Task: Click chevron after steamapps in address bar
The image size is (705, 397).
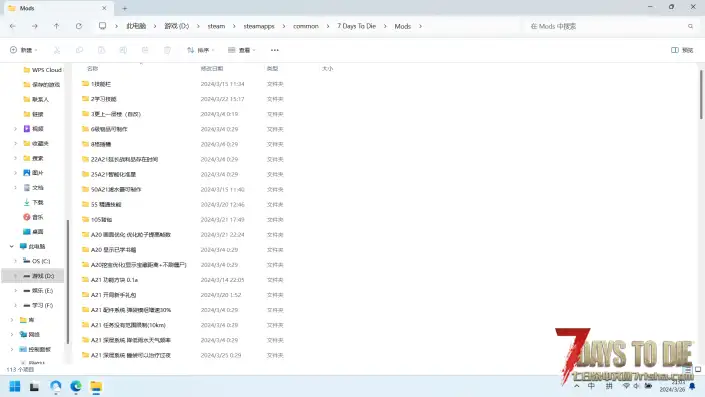Action: [x=284, y=27]
